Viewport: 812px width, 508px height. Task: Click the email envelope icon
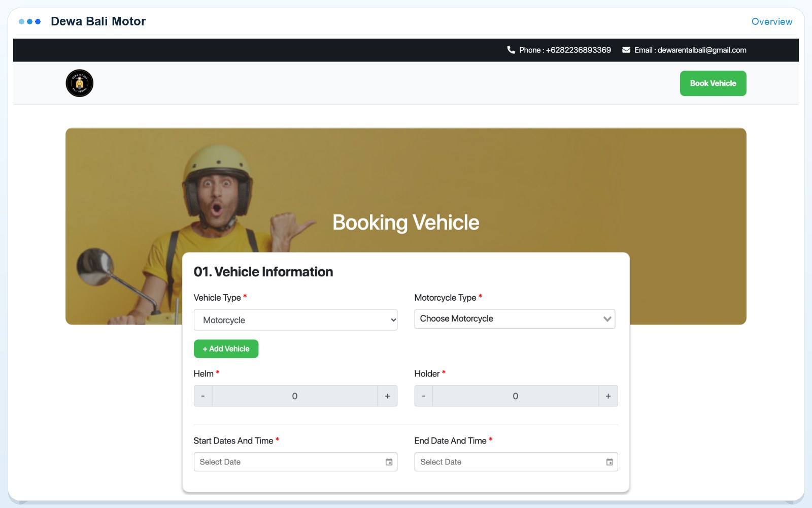[626, 50]
